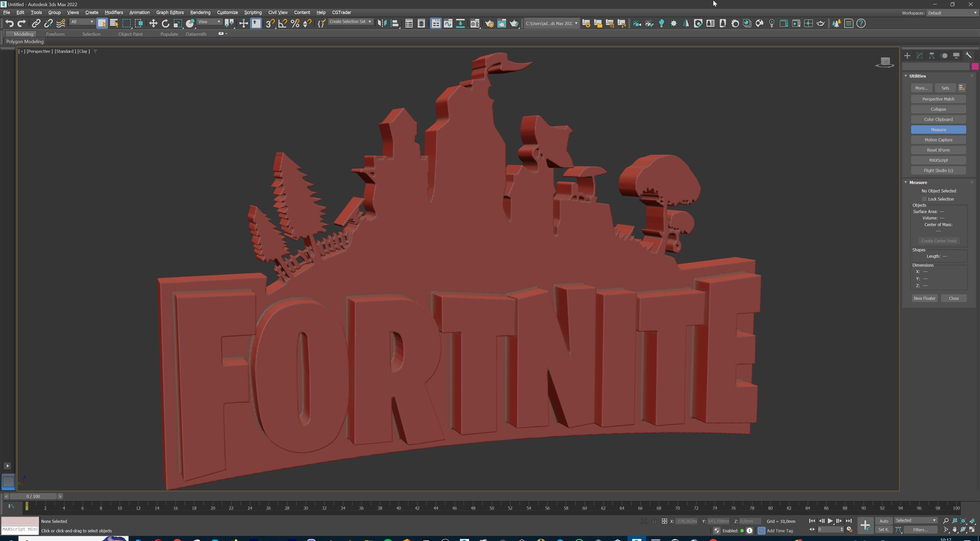Click the Perspective Match utility button
The height and width of the screenshot is (541, 980).
[938, 99]
